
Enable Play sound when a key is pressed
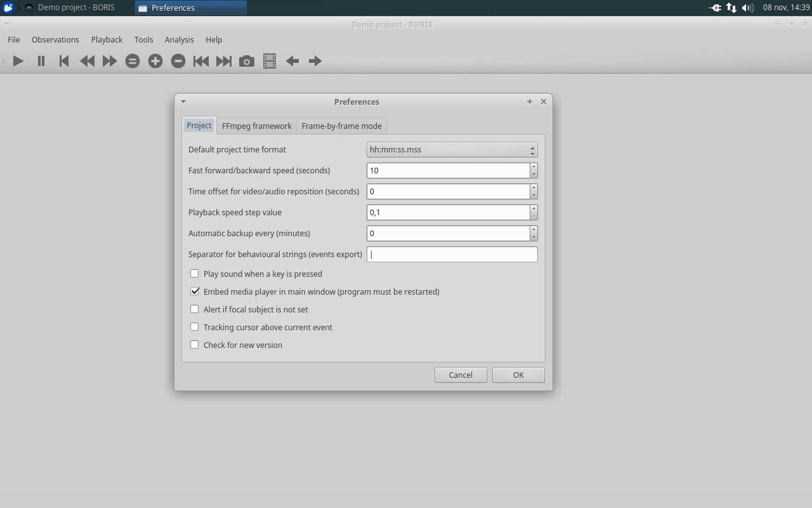[195, 274]
